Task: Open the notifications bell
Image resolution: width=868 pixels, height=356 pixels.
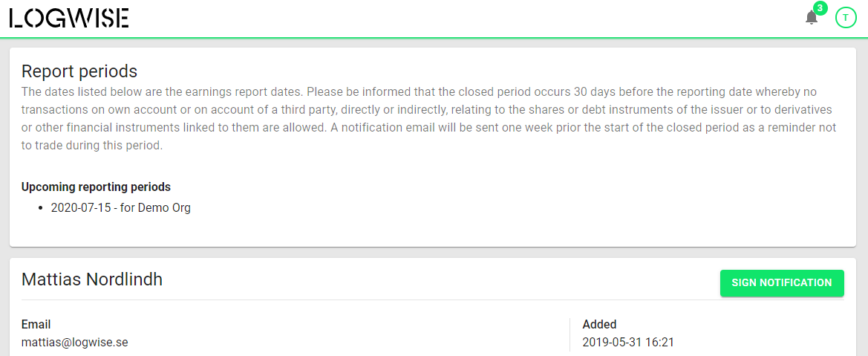Action: pos(811,18)
